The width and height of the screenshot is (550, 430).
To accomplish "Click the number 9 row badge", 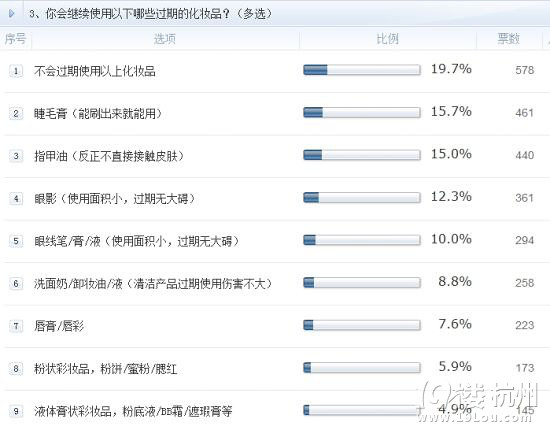I will coord(16,411).
